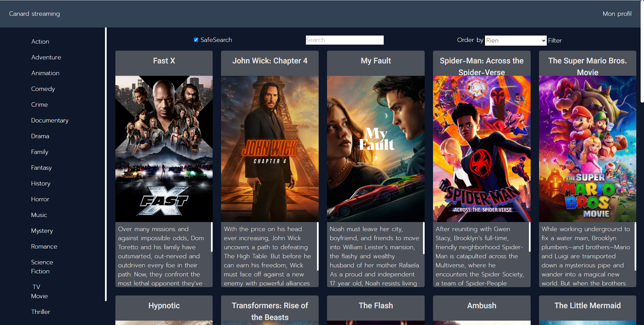
Task: Click the Search input field
Action: [x=344, y=40]
